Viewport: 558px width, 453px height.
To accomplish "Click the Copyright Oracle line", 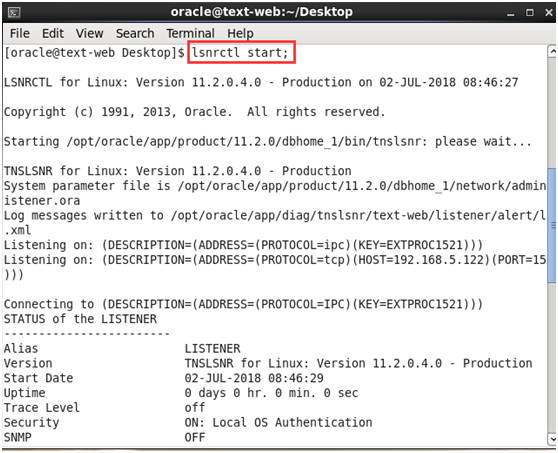I will tap(194, 112).
